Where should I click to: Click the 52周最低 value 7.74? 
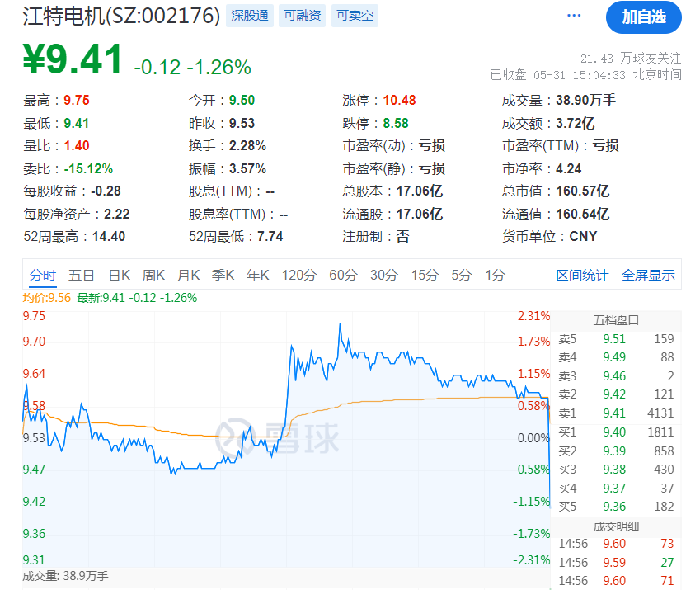pyautogui.click(x=270, y=236)
